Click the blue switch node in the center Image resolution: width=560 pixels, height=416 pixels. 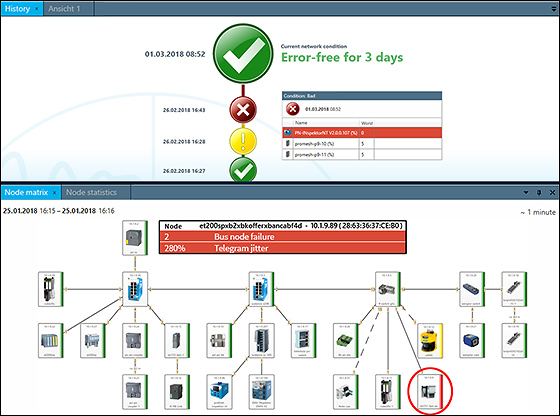coord(261,289)
